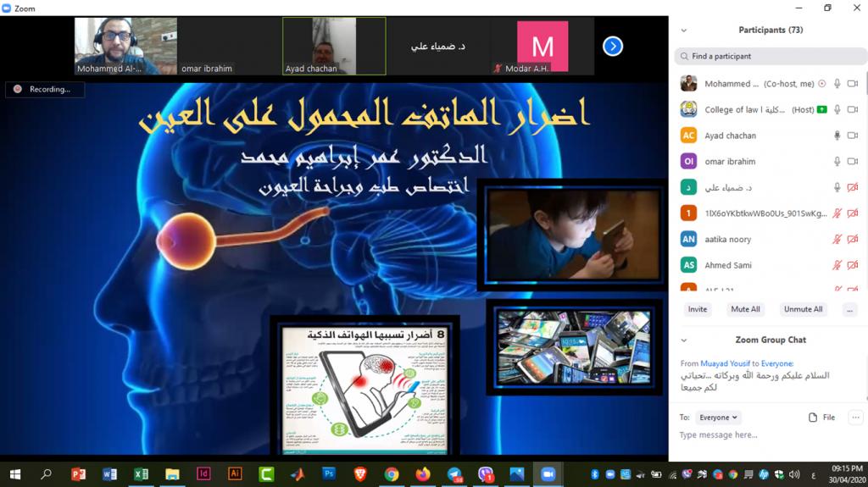Click the Find a participant search field
The width and height of the screenshot is (868, 487).
[x=767, y=56]
